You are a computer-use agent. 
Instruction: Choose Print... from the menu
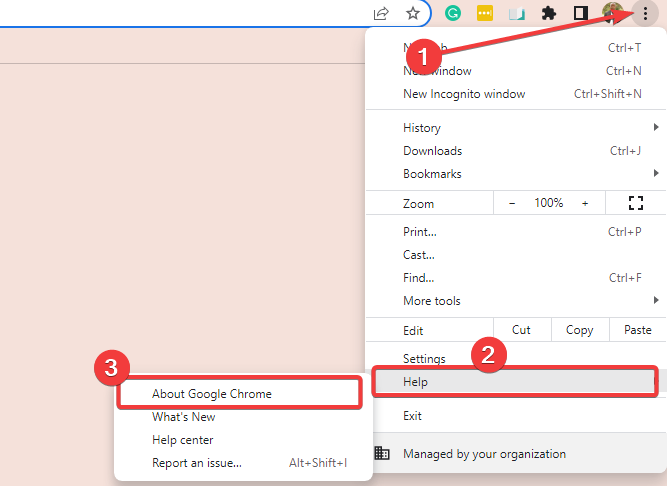coord(516,232)
